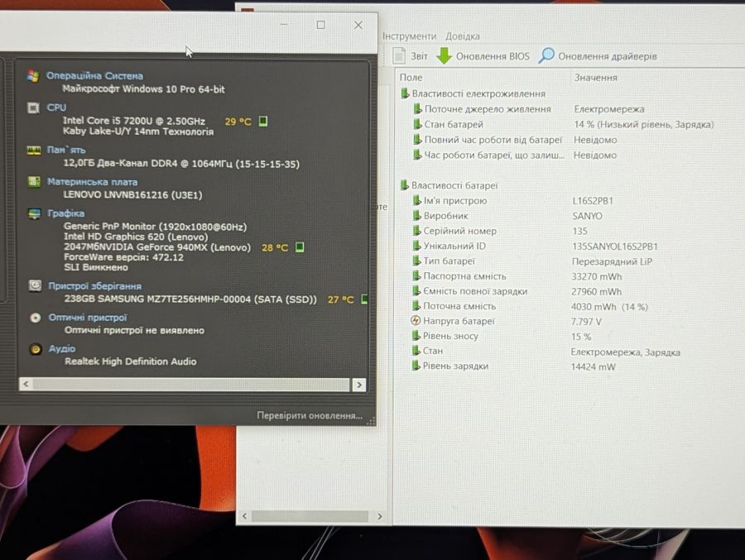Image resolution: width=745 pixels, height=560 pixels.
Task: Select the Поточне джерело живлення row
Action: tap(529, 108)
